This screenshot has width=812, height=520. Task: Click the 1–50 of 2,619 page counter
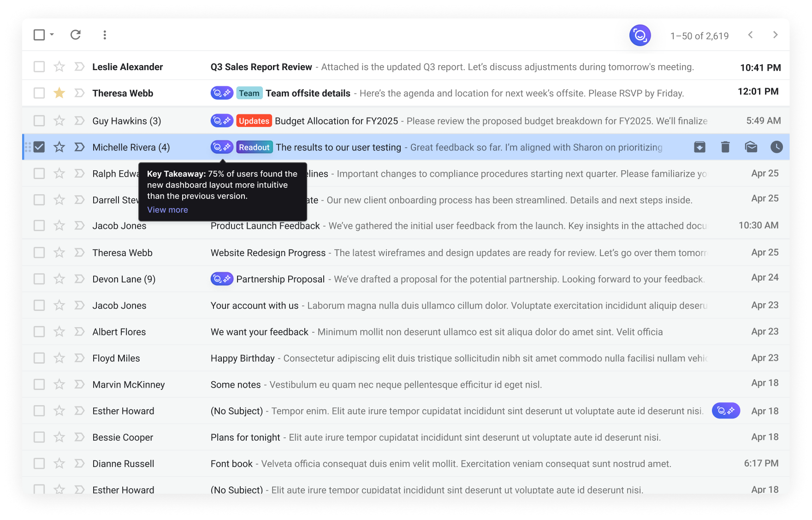(699, 36)
